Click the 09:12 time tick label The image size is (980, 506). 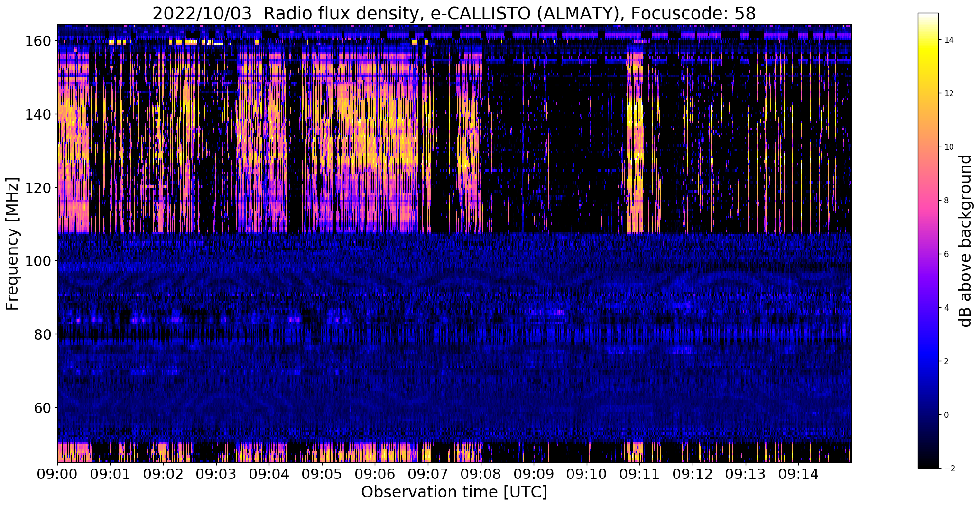(693, 474)
